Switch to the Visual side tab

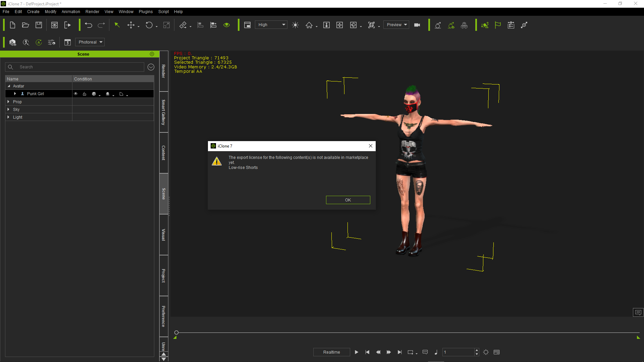click(x=164, y=235)
